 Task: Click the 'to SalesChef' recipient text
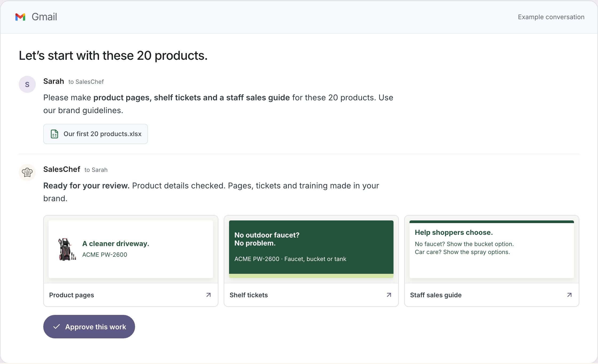coord(86,82)
